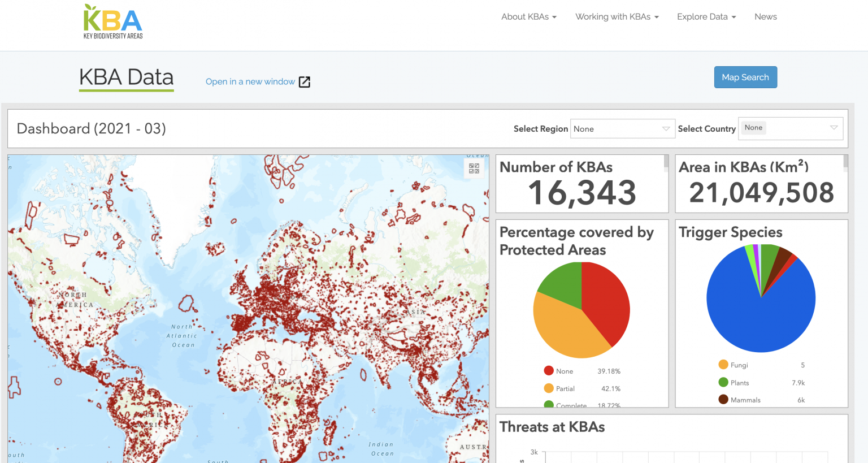Click the Open in a new window link

(250, 82)
